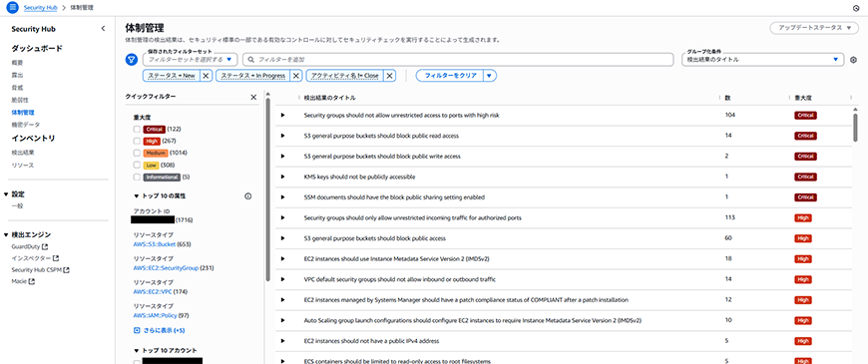The height and width of the screenshot is (364, 868).
Task: Go to 機密データ in the sidebar
Action: tap(26, 125)
